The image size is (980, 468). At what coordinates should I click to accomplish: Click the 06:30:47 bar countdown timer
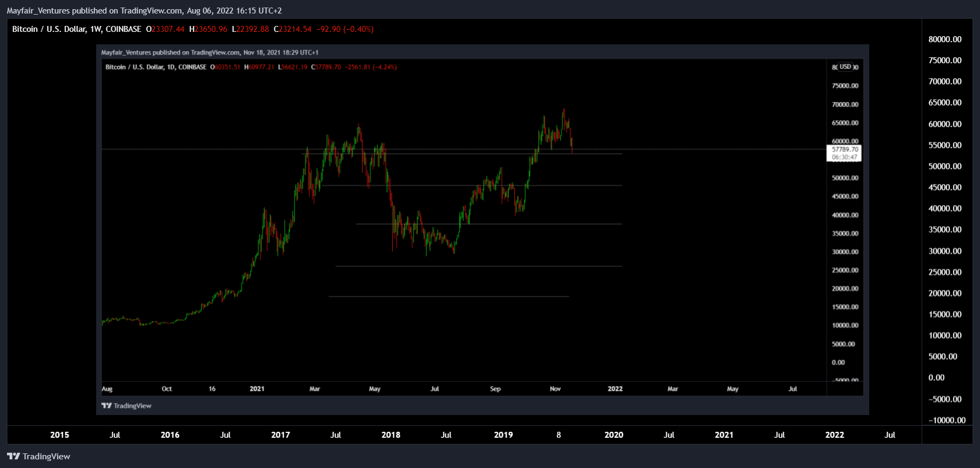point(844,157)
